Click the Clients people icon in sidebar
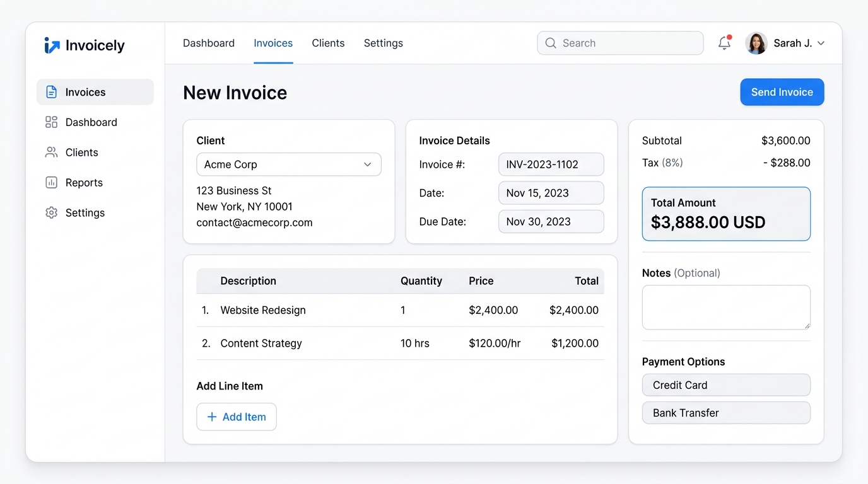This screenshot has width=868, height=484. tap(52, 153)
